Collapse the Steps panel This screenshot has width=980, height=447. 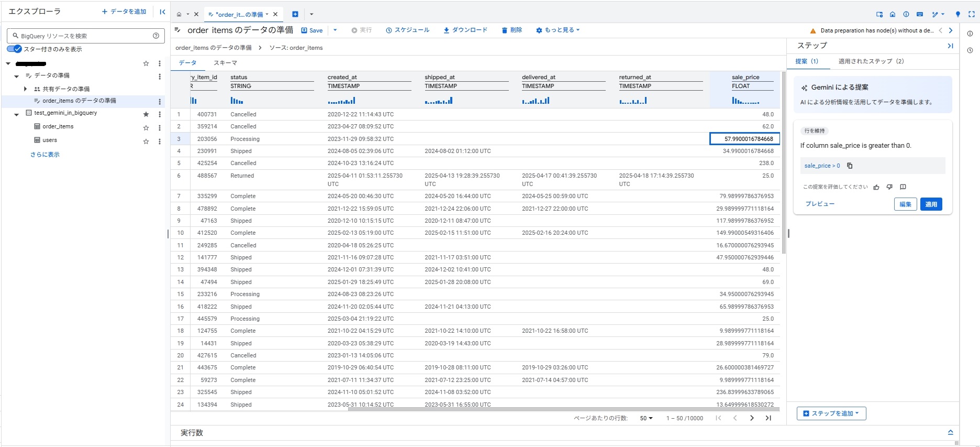950,46
